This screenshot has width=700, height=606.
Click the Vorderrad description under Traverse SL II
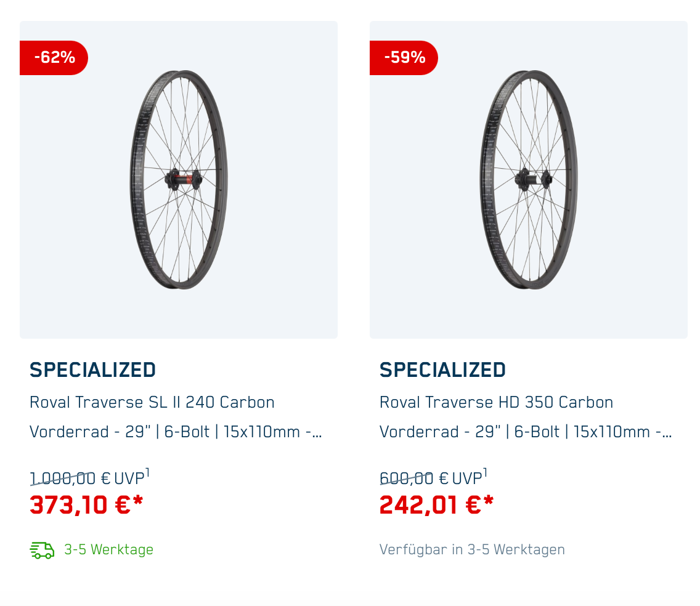click(176, 432)
